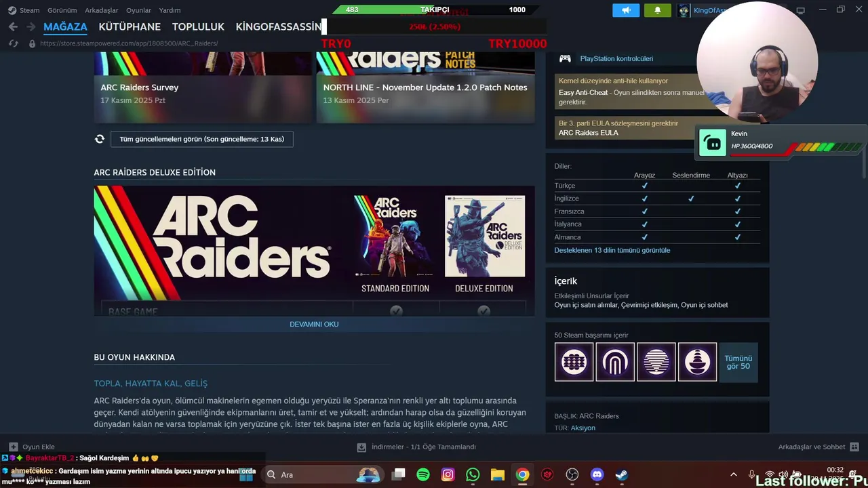Open the PlayStation kontrolcüleri link

(616, 59)
